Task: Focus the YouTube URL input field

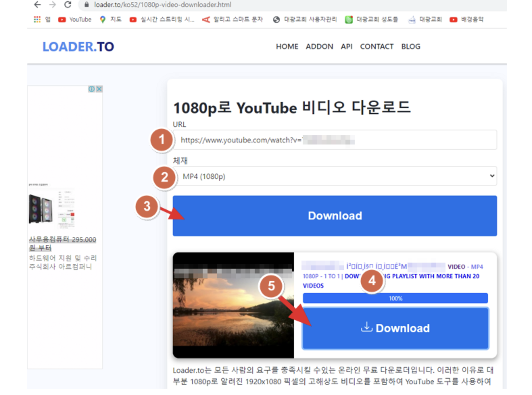Action: pyautogui.click(x=335, y=140)
